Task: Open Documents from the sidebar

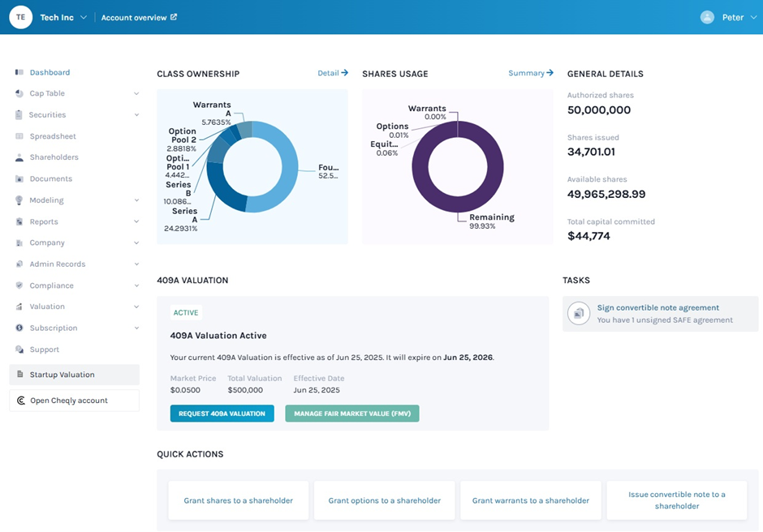Action: [51, 178]
